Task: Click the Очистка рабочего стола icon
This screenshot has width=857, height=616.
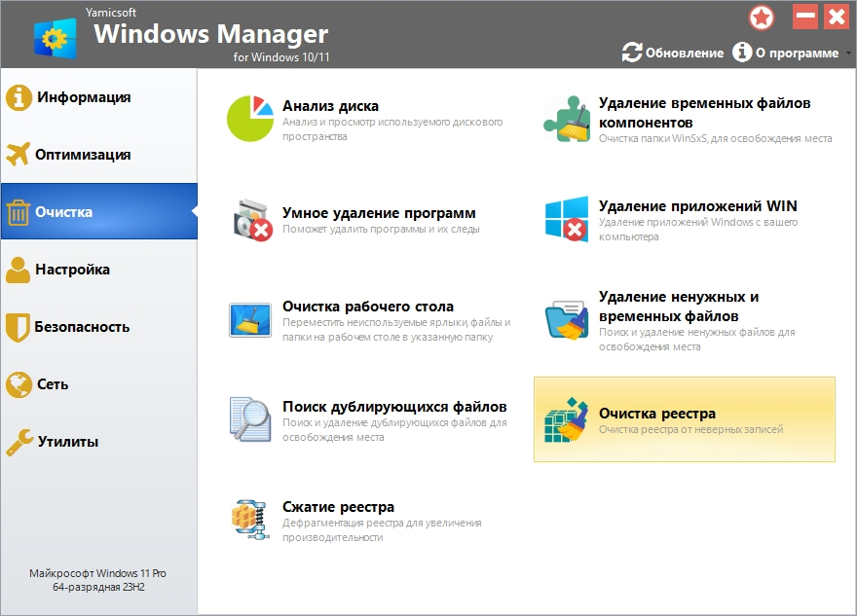Action: 251,319
